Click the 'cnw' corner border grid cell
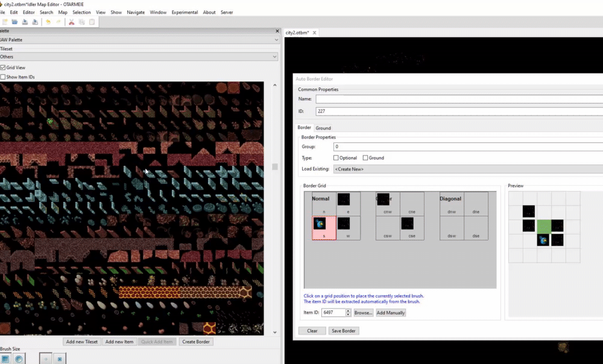 click(x=388, y=204)
